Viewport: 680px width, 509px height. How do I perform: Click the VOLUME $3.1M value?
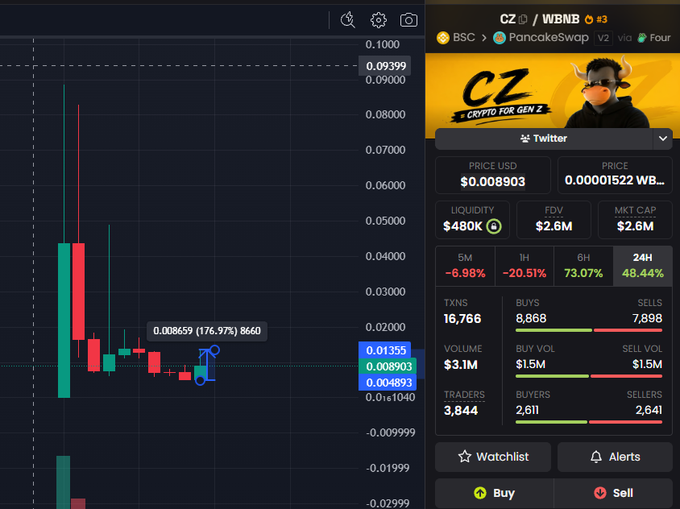pos(461,365)
